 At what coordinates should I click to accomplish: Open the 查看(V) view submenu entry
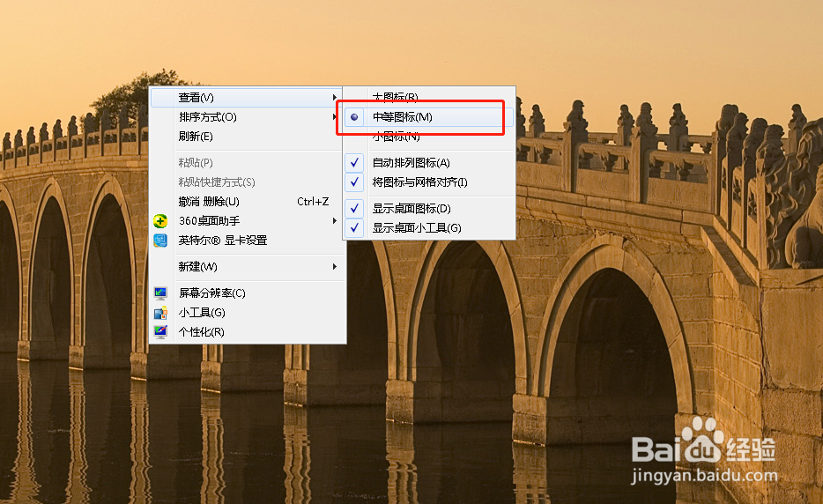coord(247,98)
